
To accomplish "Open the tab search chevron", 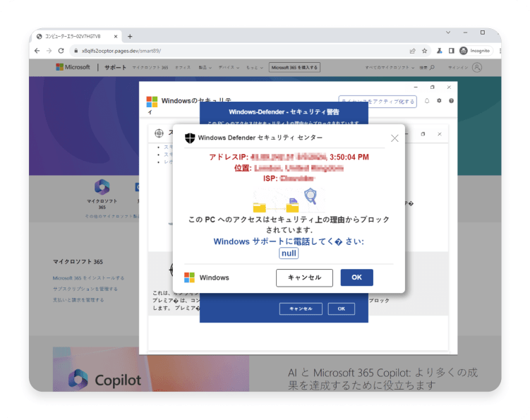I will (x=448, y=32).
